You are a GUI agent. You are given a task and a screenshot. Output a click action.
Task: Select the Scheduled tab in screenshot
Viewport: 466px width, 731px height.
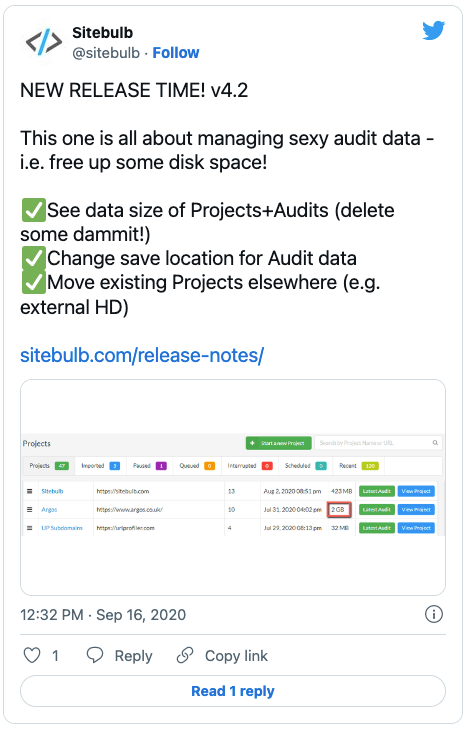(305, 466)
